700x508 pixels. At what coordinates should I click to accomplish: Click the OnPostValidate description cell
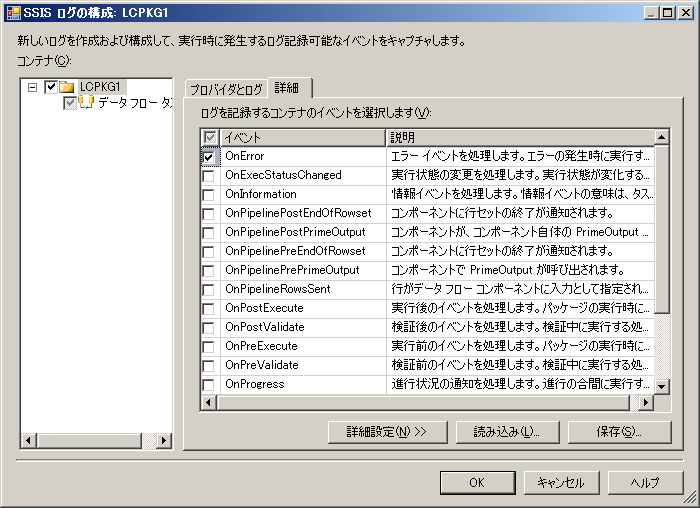point(520,327)
